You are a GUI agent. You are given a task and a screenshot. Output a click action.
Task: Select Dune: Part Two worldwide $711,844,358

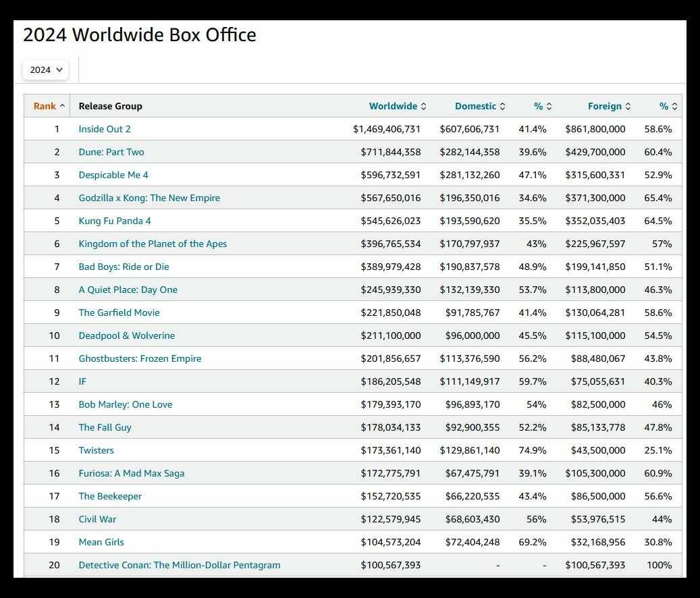[x=391, y=152]
